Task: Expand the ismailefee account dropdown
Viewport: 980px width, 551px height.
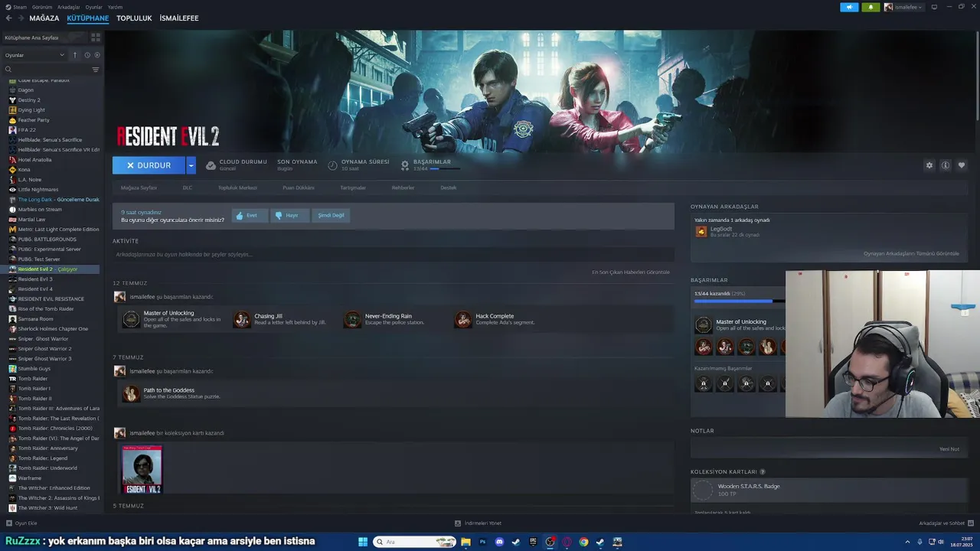Action: click(x=904, y=7)
